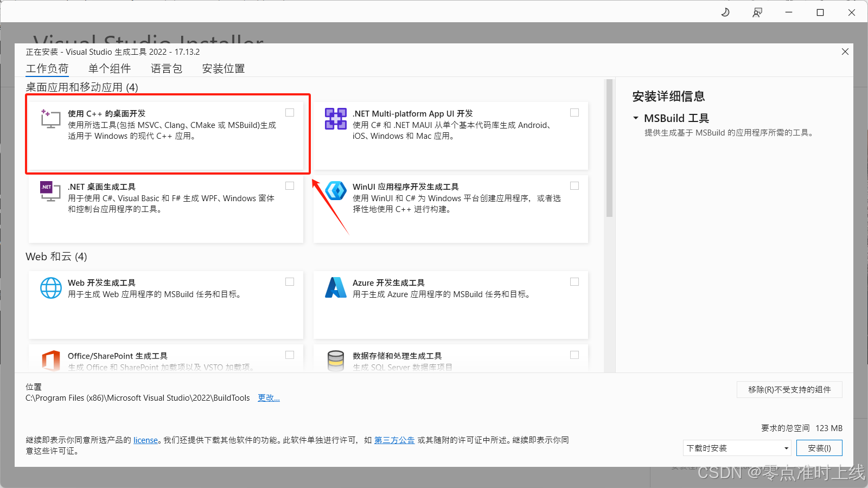Select the Web 开发生成工具 workload title
This screenshot has height=488, width=868.
(x=101, y=282)
